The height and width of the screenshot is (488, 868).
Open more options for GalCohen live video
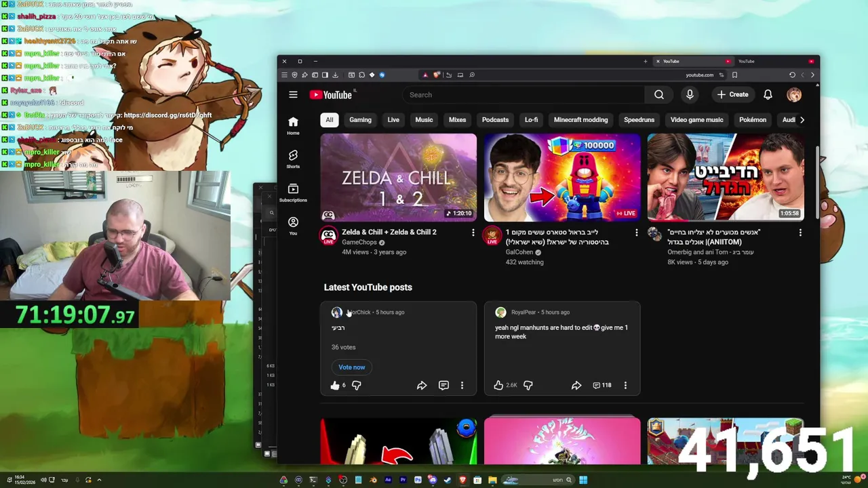pyautogui.click(x=636, y=232)
